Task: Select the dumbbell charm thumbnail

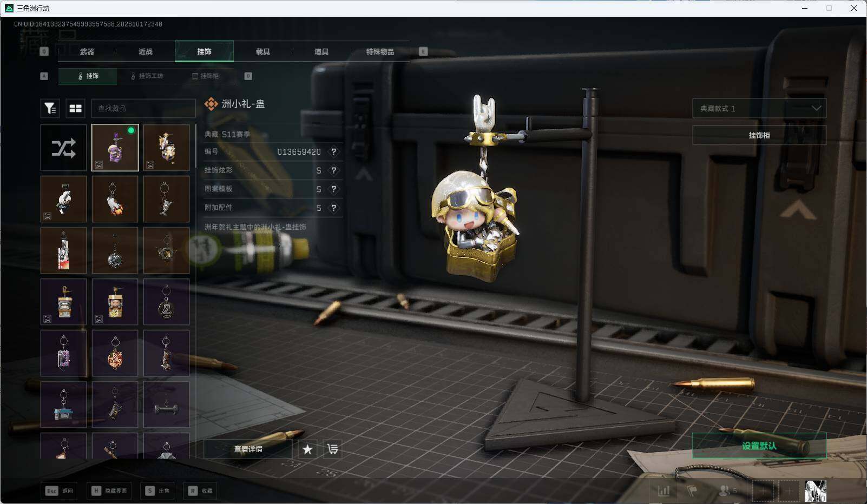Action: (167, 405)
